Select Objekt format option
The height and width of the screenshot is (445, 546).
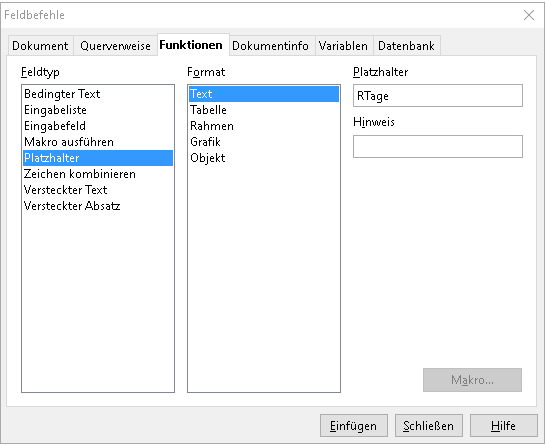[264, 158]
